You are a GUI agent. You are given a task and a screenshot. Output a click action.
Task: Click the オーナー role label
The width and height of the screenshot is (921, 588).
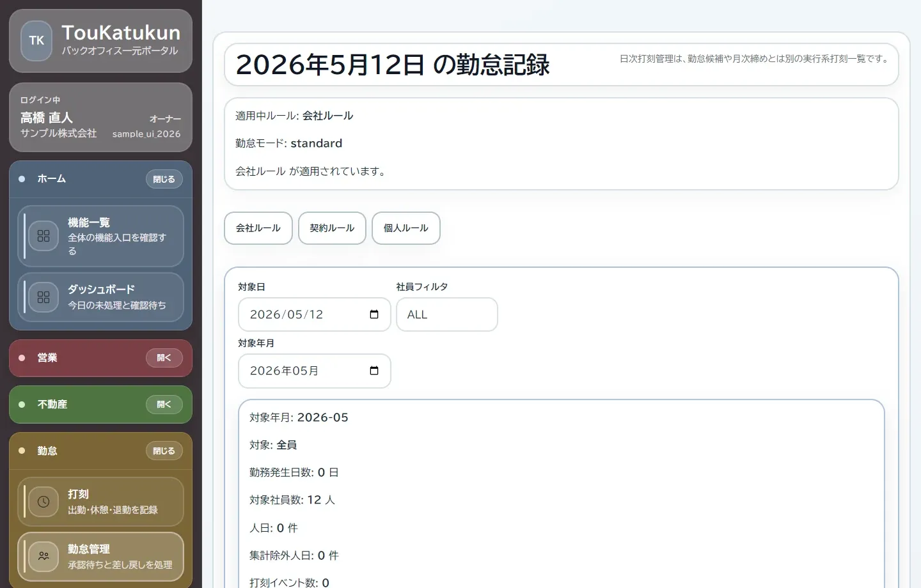(x=165, y=119)
